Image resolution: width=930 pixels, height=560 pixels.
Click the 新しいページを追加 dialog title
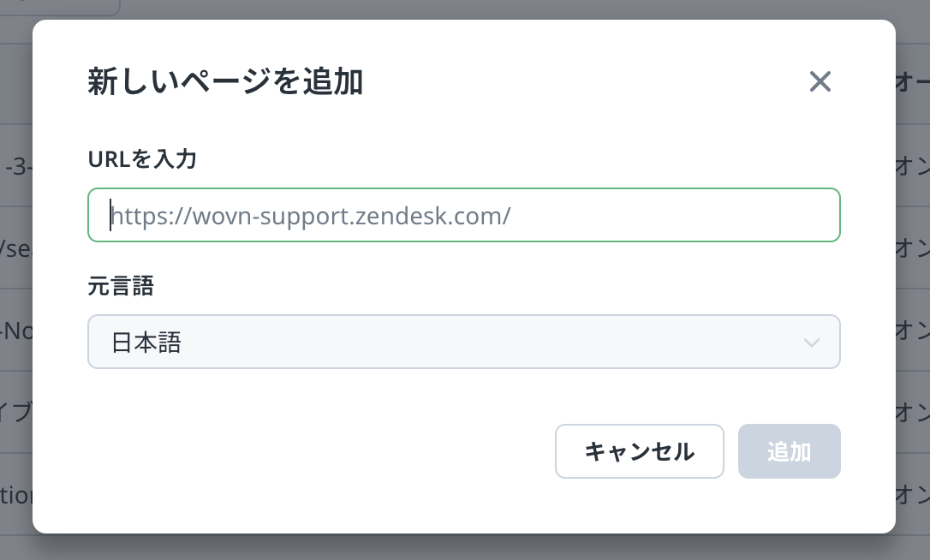click(225, 82)
